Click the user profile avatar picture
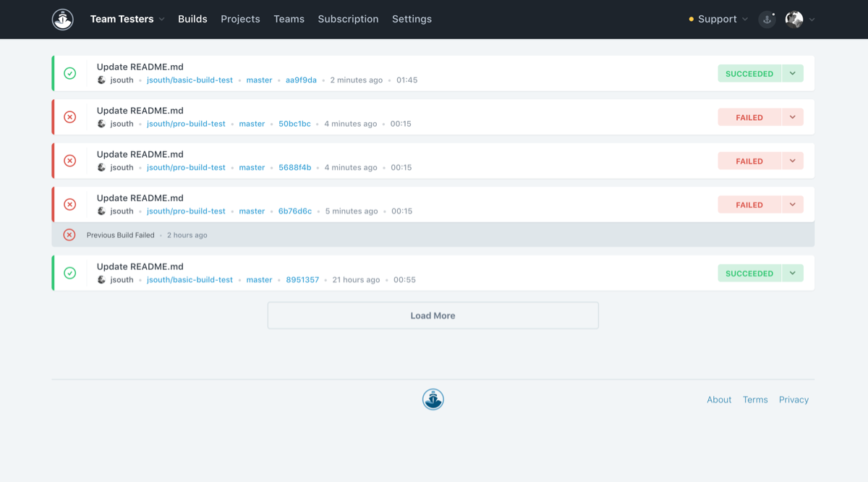This screenshot has height=482, width=868. pyautogui.click(x=793, y=20)
